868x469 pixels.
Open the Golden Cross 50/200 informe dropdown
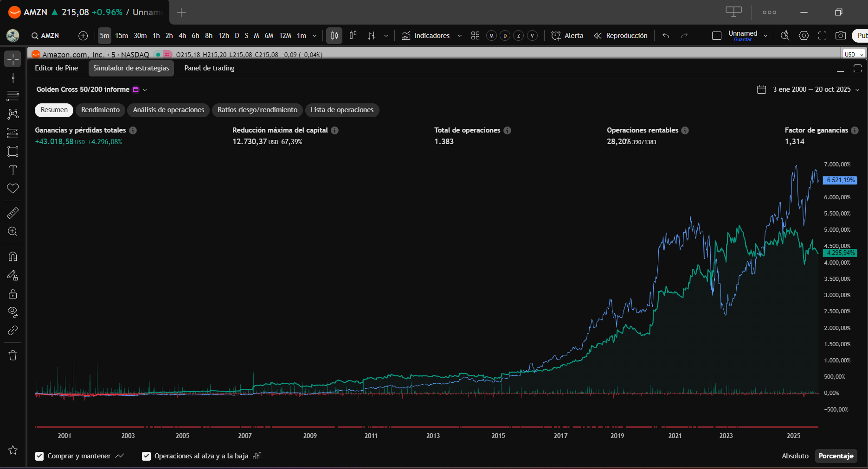(x=145, y=90)
